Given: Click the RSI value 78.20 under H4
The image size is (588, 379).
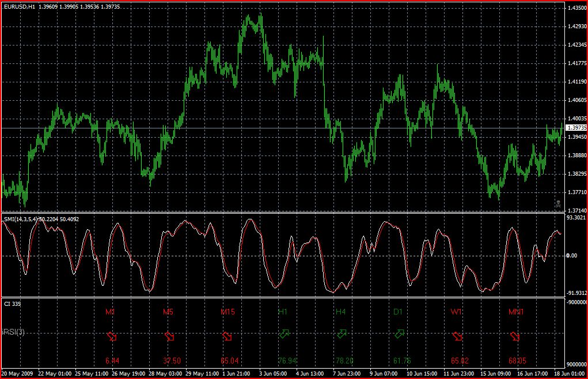Looking at the screenshot, I should point(344,361).
